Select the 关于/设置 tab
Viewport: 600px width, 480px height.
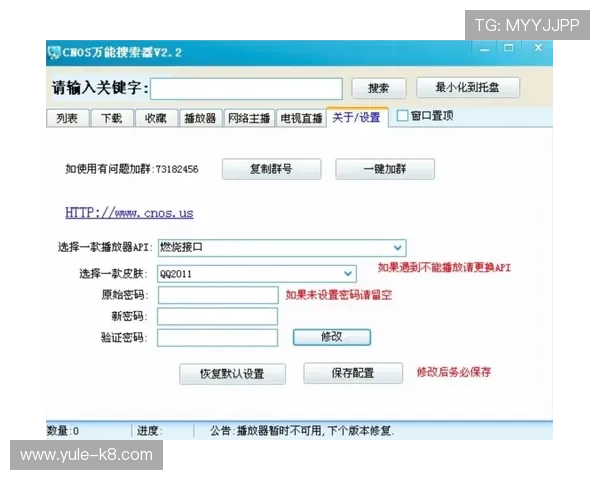click(357, 117)
